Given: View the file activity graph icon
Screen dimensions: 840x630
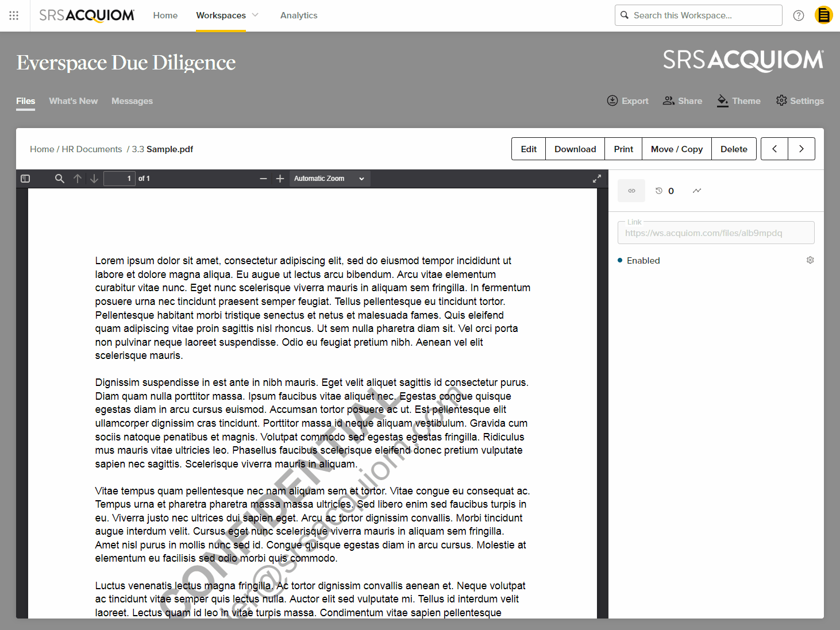Looking at the screenshot, I should click(696, 190).
